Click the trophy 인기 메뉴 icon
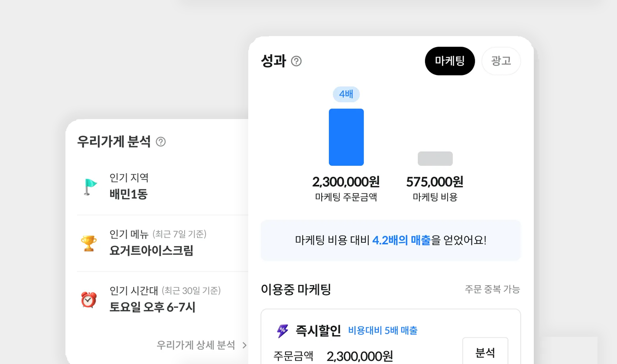Screen dimensions: 617x364 click(89, 243)
